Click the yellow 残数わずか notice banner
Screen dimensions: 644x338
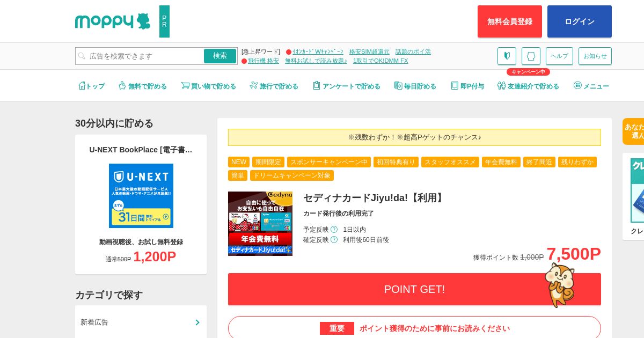pos(414,137)
